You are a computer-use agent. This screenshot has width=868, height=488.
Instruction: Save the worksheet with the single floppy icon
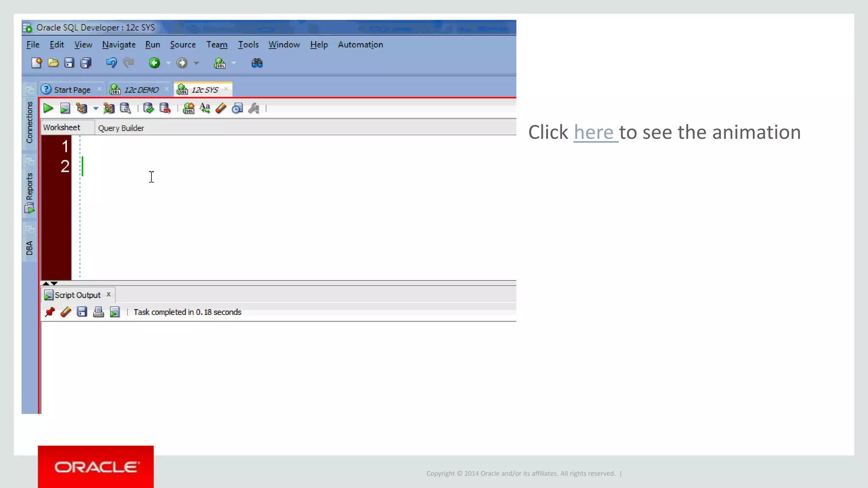pyautogui.click(x=69, y=63)
